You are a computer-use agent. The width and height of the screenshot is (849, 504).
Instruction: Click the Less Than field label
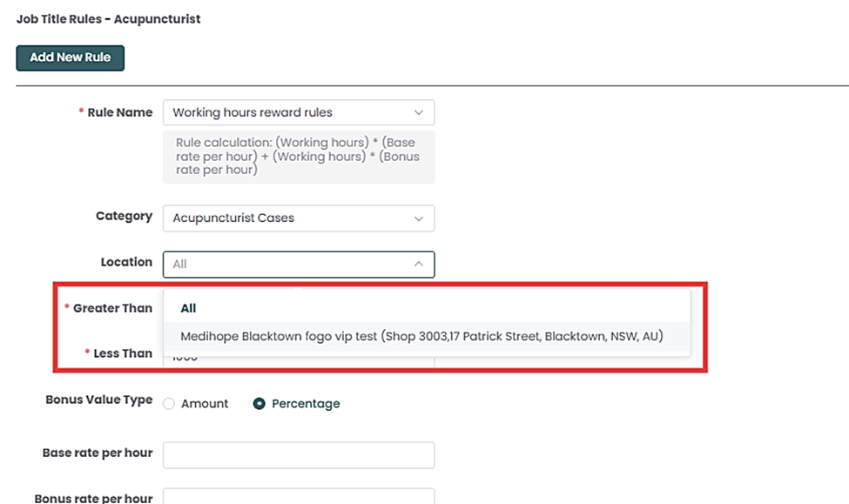[x=122, y=353]
